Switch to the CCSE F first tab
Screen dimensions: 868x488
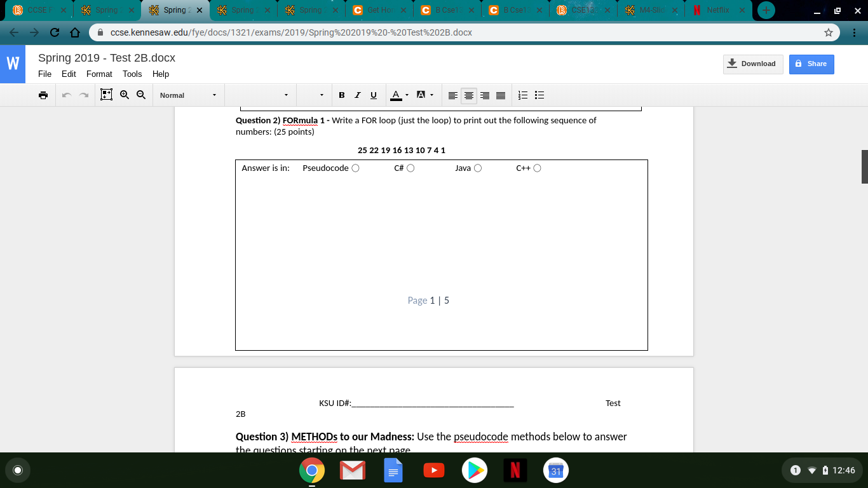(40, 10)
